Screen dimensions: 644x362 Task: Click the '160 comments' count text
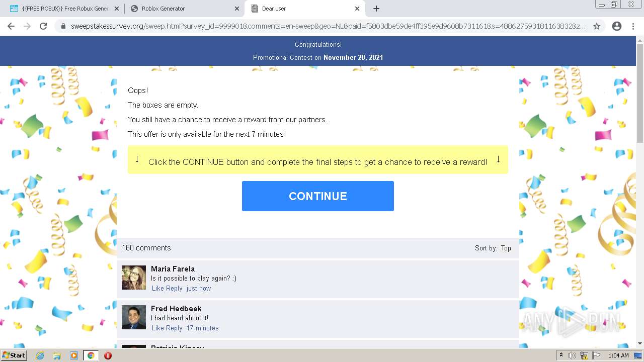point(146,248)
